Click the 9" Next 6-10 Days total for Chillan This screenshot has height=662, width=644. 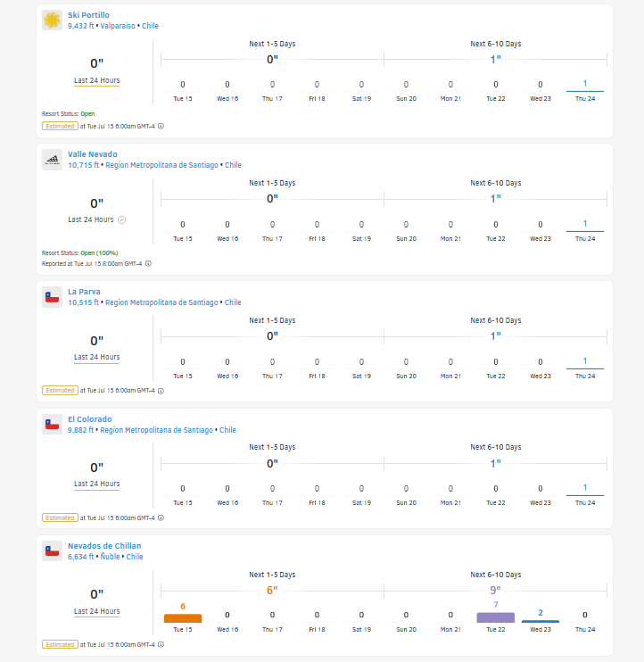coord(495,590)
